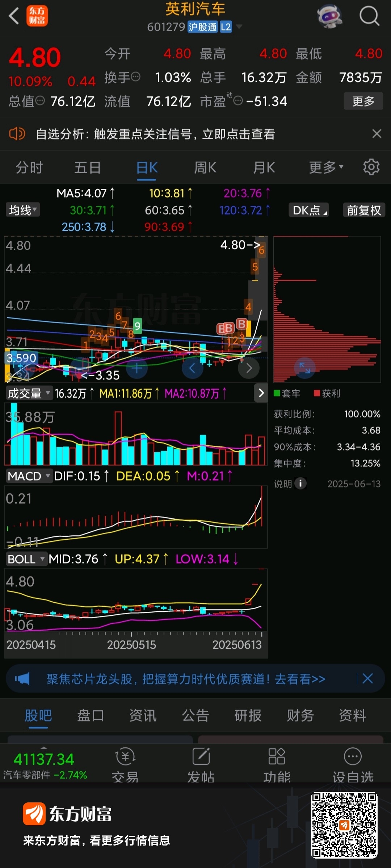Expand chip distribution with diagonal arrows icon
Image resolution: width=391 pixels, height=868 pixels.
tap(304, 368)
